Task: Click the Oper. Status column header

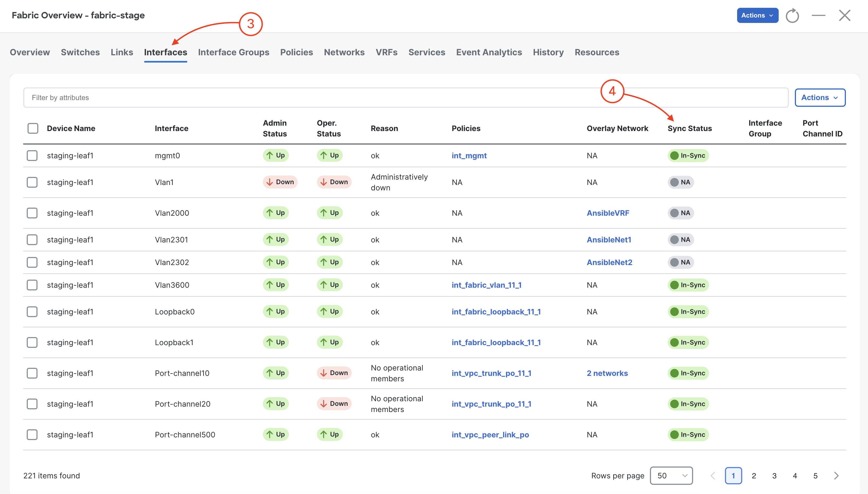Action: pos(329,129)
